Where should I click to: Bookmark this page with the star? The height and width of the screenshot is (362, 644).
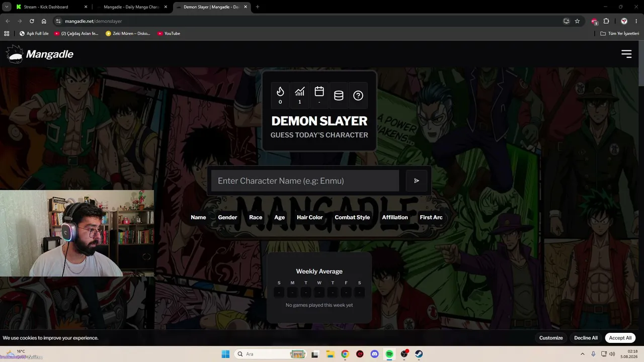click(577, 21)
